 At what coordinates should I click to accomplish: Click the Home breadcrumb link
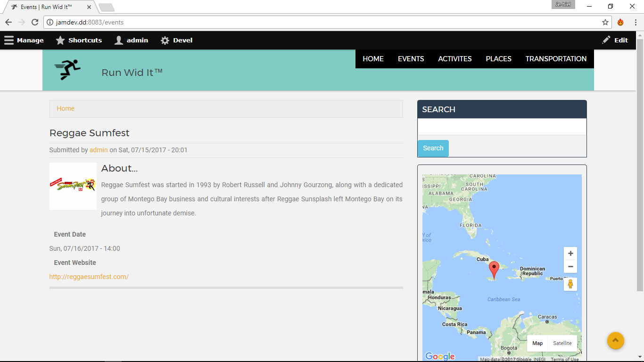click(x=66, y=108)
